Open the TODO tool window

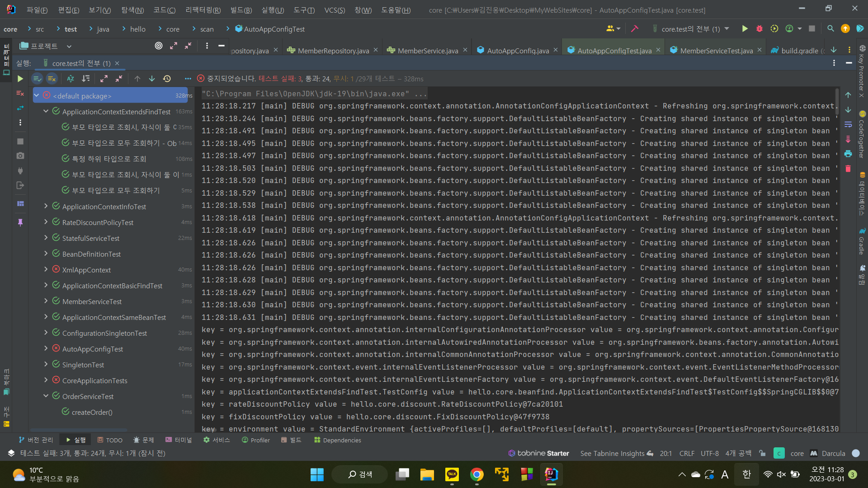coord(110,440)
